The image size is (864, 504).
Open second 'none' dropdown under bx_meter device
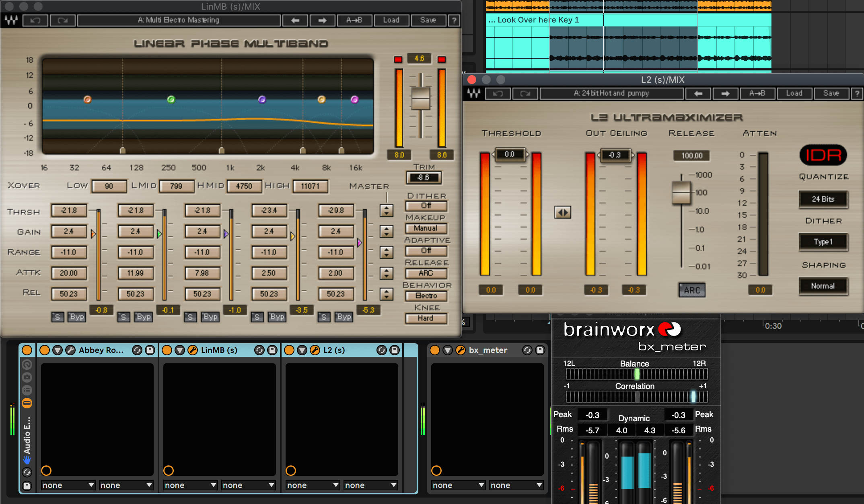tap(516, 485)
